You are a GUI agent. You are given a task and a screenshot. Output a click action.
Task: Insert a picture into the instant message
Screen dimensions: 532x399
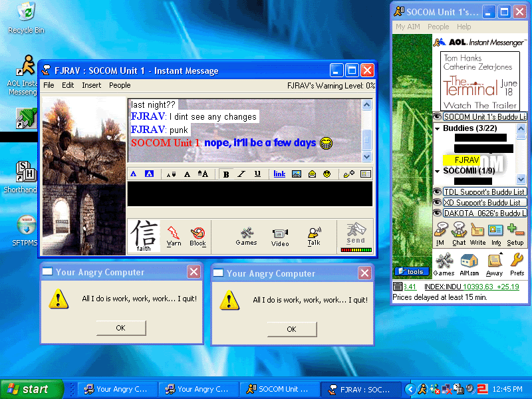coord(297,174)
